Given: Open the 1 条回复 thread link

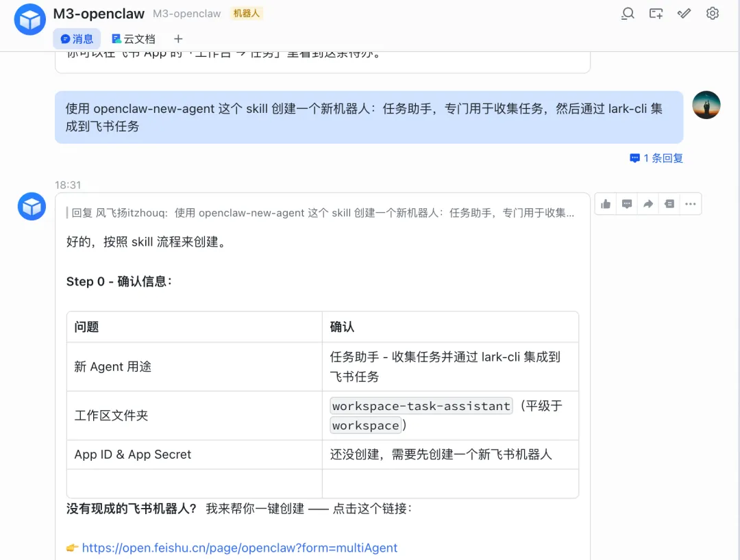Looking at the screenshot, I should [656, 158].
